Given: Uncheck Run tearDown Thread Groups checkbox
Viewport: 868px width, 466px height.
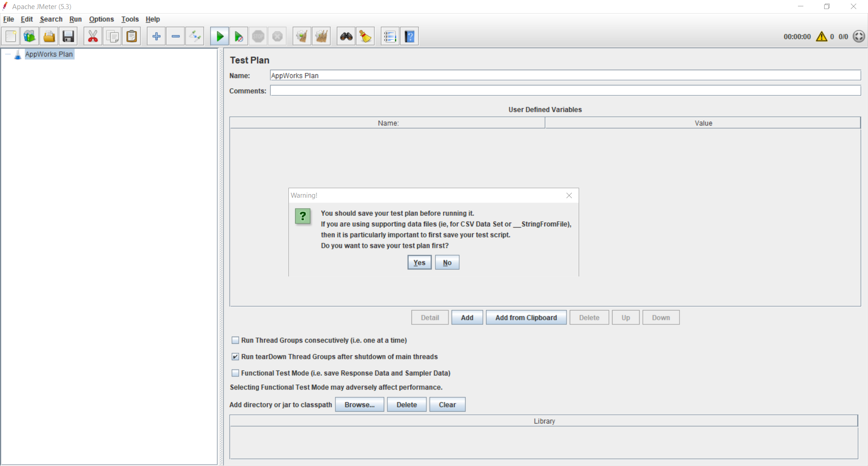Looking at the screenshot, I should [x=235, y=357].
